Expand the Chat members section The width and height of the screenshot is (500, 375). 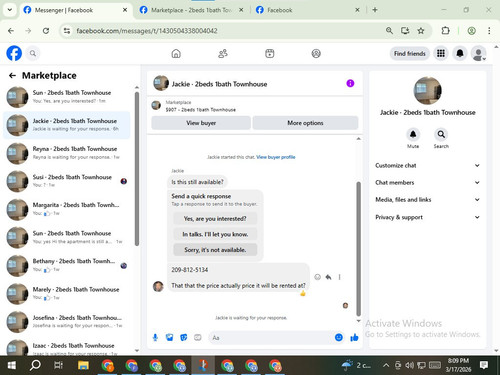pyautogui.click(x=427, y=183)
